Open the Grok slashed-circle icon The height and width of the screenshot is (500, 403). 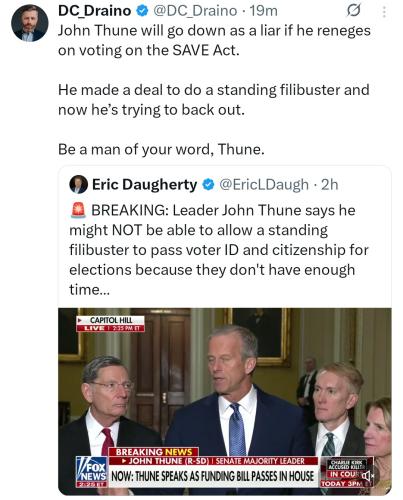(x=353, y=11)
